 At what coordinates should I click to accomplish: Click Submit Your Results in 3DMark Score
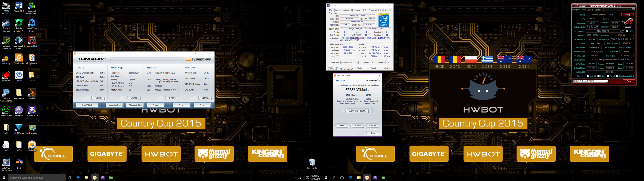pyautogui.click(x=357, y=111)
